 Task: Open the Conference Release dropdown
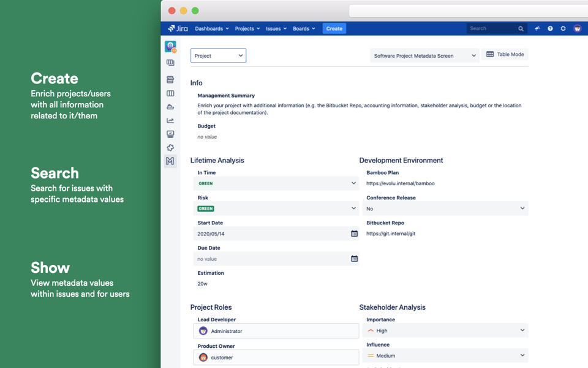click(x=522, y=209)
